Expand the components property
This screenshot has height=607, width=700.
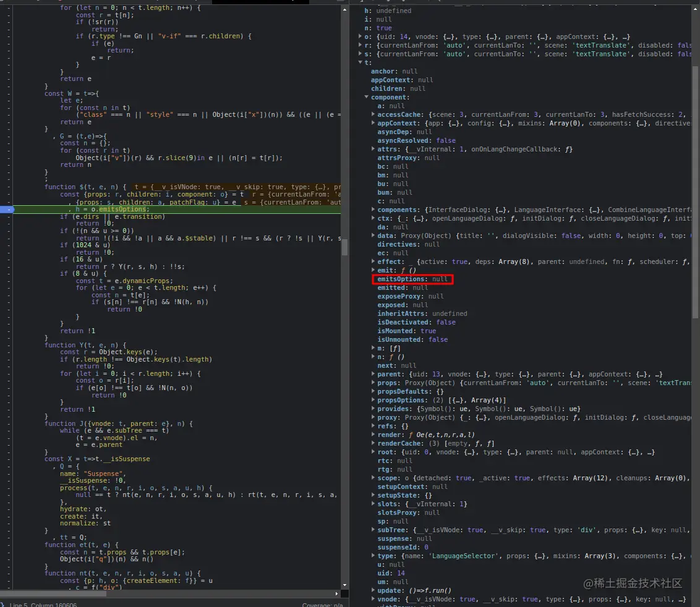373,210
